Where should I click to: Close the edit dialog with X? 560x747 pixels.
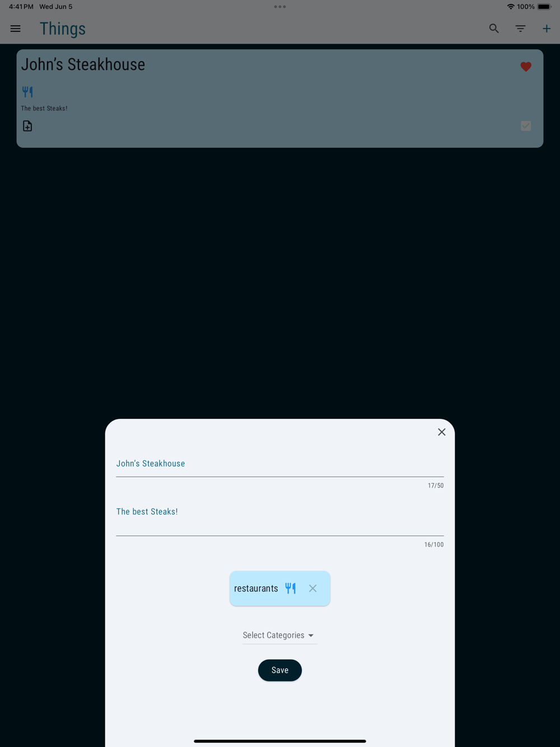tap(442, 432)
